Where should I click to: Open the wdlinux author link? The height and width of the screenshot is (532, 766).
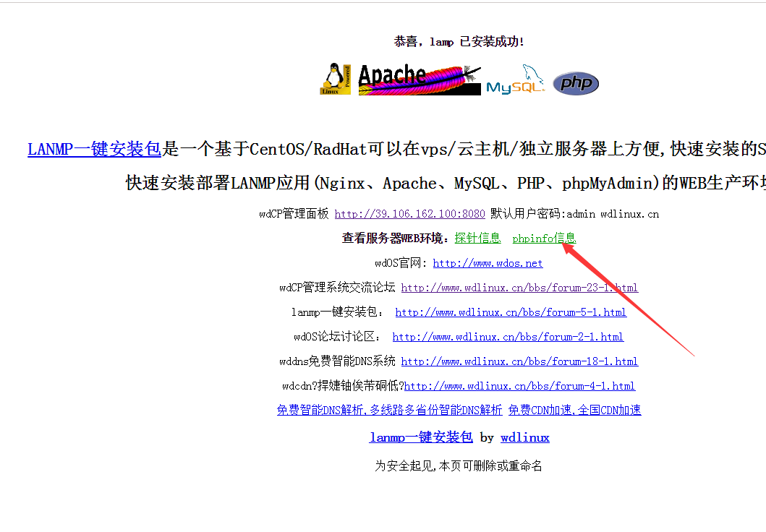pos(525,437)
